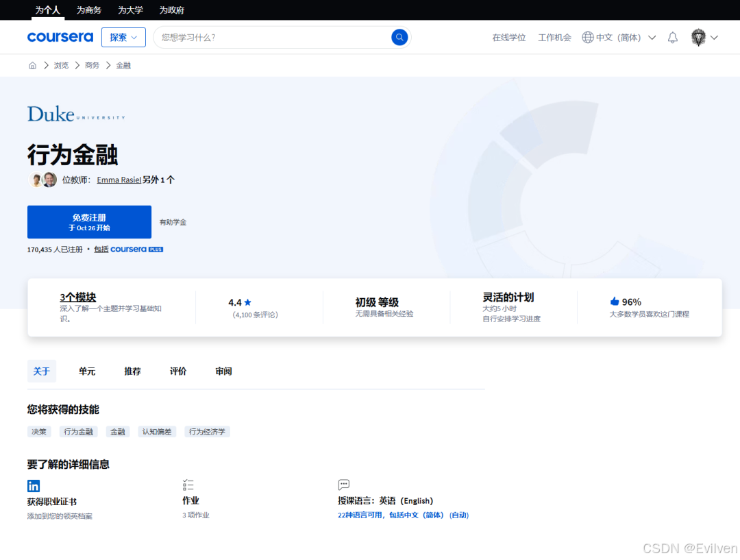Click the 认知偏差 skill tag

point(157,432)
